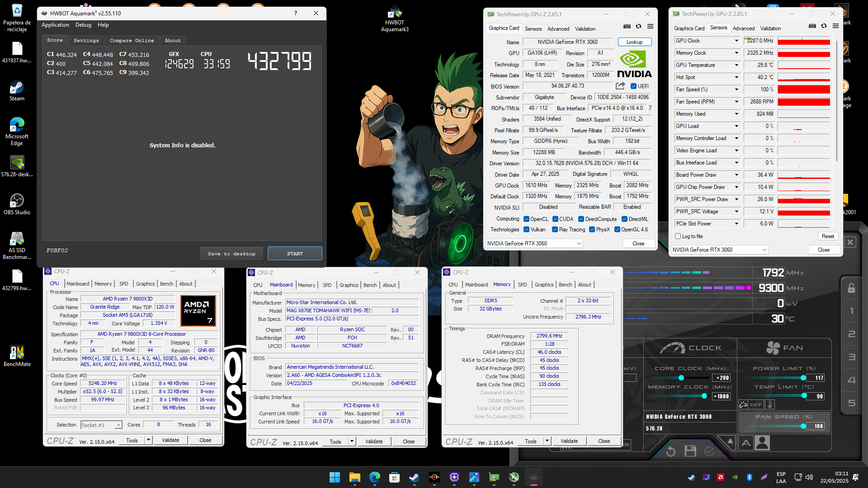This screenshot has width=868, height=488.
Task: Toggle the power and temp link icon
Action: pyautogui.click(x=743, y=404)
